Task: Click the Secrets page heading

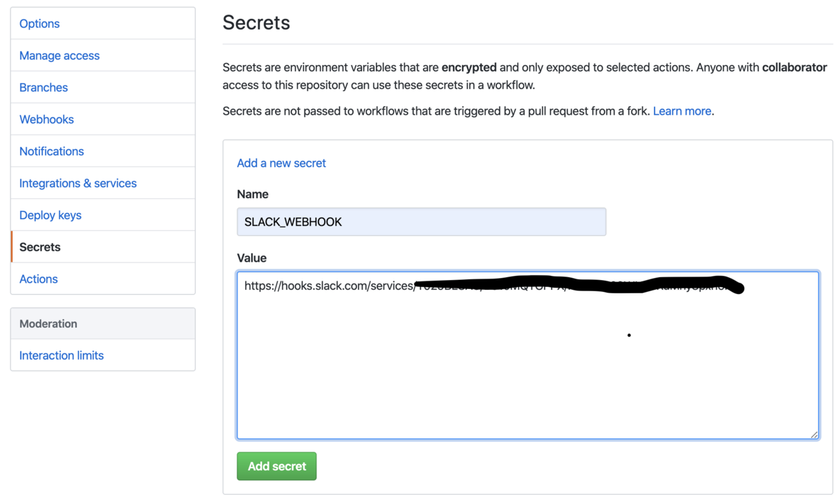Action: point(256,23)
